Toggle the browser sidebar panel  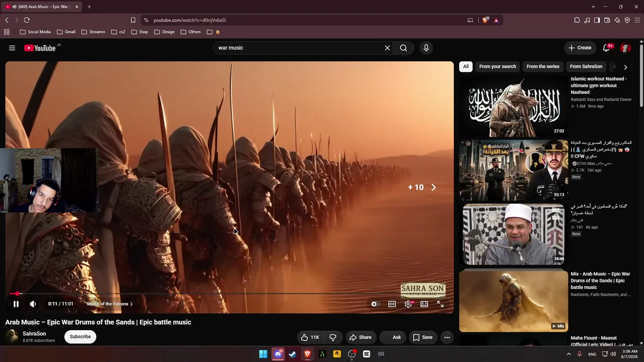tap(597, 20)
